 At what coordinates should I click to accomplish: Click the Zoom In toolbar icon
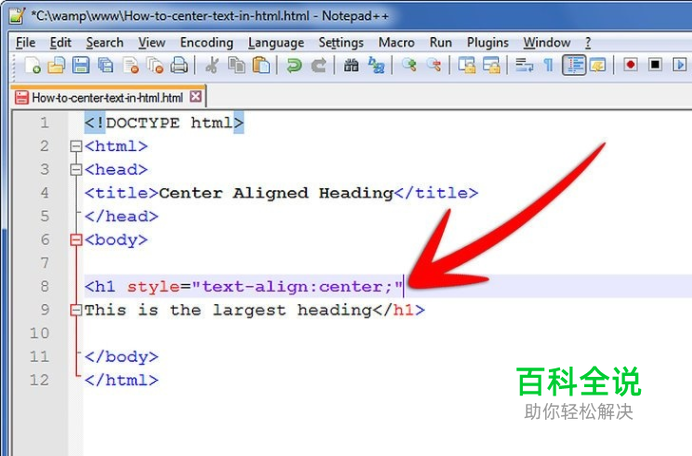[x=409, y=65]
